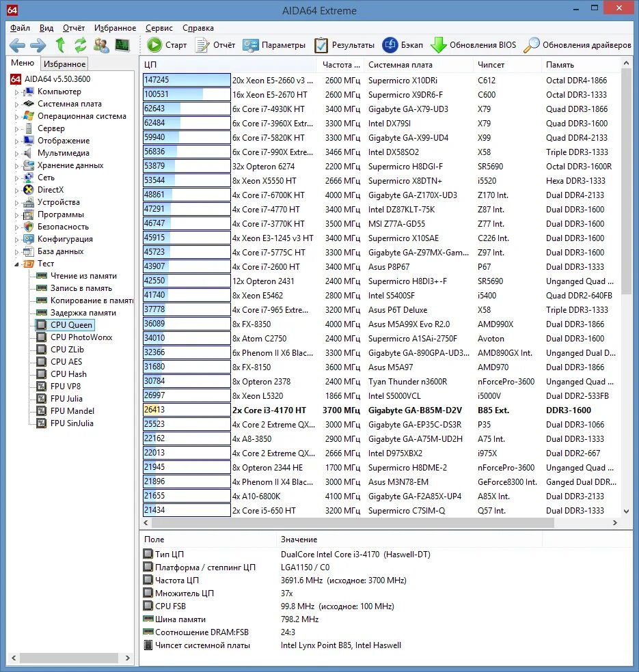Expand the DirectX tree node
Screen dimensions: 639x672
tap(16, 191)
